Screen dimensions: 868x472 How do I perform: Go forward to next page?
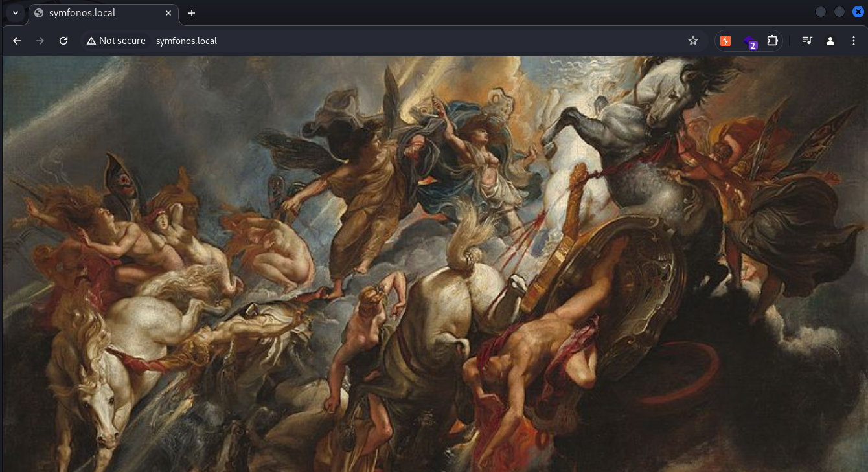tap(40, 41)
